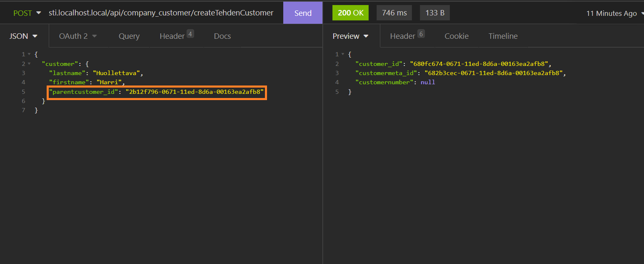Click the 746 ms response time badge

tap(394, 13)
